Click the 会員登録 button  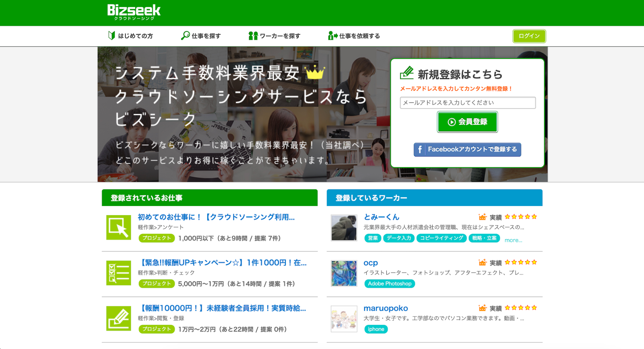coord(467,122)
